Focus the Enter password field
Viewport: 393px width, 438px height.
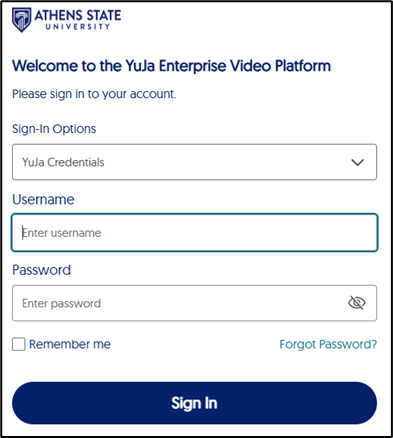(195, 303)
